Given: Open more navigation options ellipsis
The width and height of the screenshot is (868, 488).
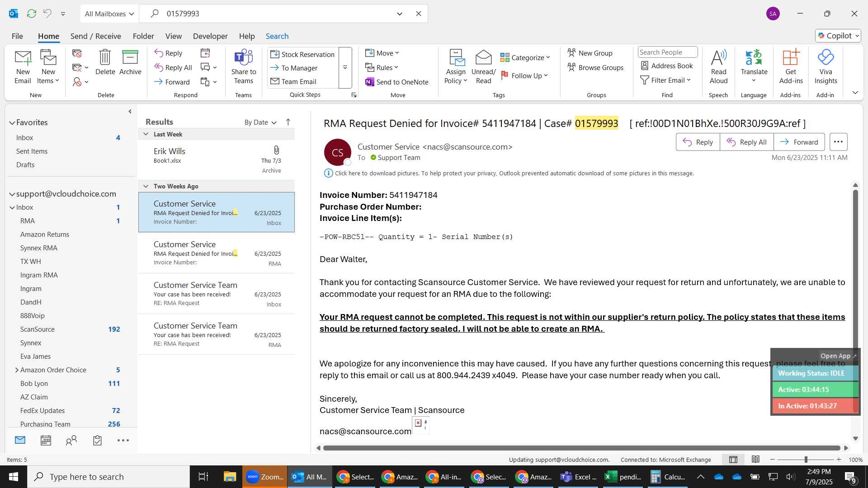Looking at the screenshot, I should (123, 441).
